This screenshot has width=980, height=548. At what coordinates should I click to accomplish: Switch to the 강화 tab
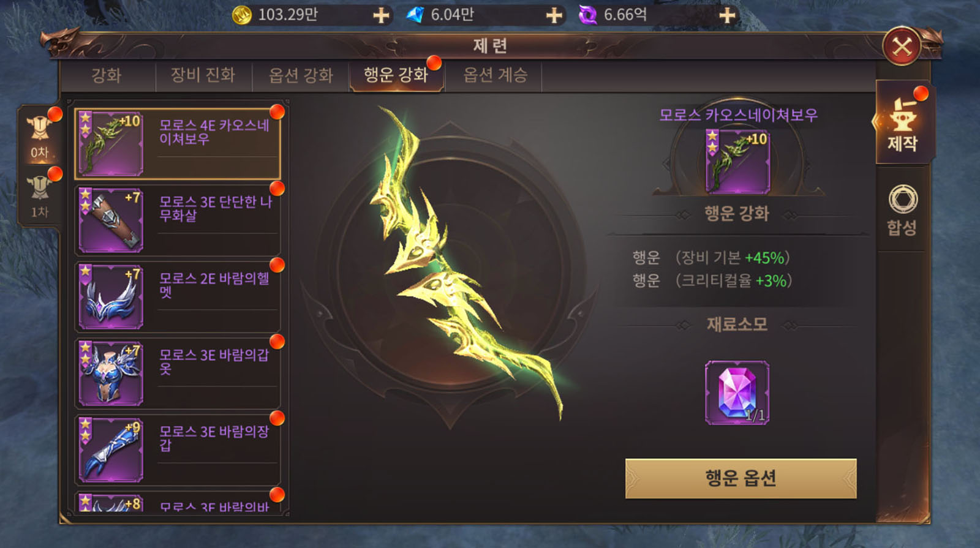107,75
